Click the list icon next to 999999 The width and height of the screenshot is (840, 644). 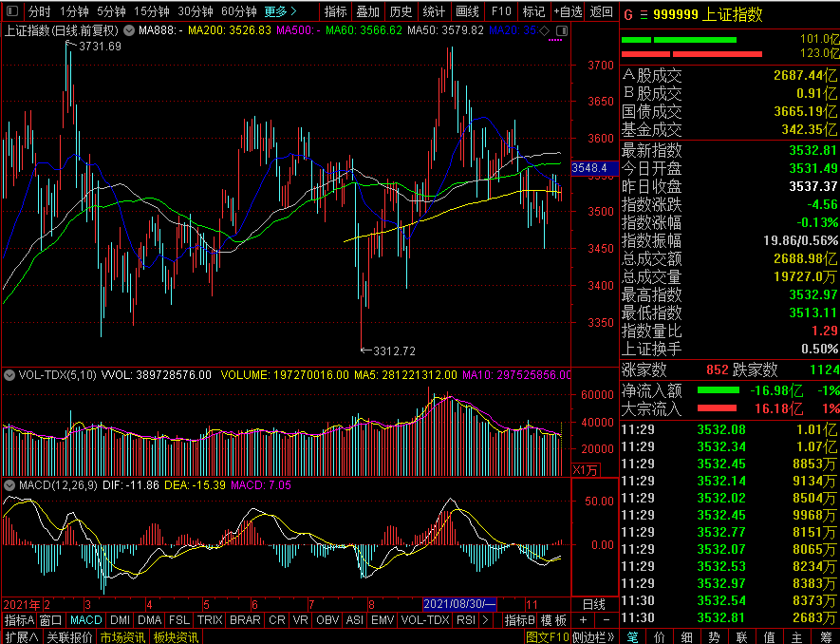644,15
